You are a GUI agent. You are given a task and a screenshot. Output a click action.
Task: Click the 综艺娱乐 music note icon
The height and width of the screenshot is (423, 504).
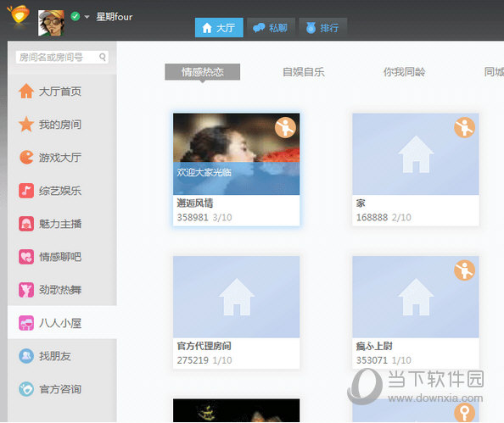point(26,191)
